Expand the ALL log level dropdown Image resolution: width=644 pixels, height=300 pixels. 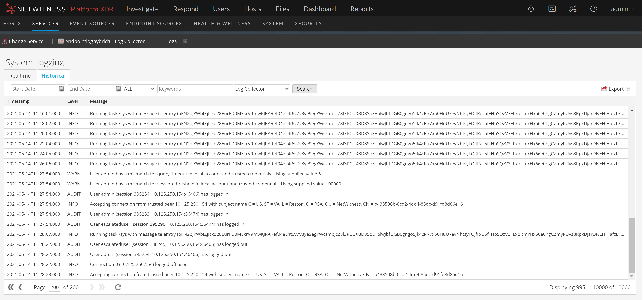tap(139, 89)
